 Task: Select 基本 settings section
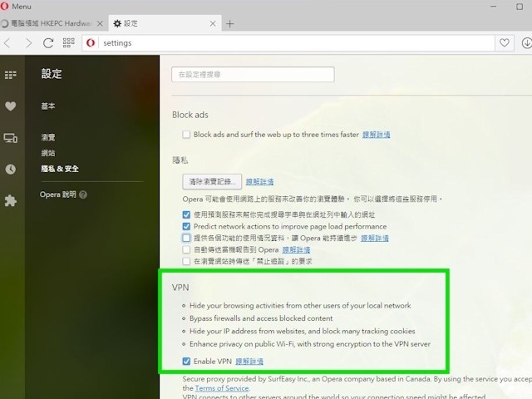48,106
